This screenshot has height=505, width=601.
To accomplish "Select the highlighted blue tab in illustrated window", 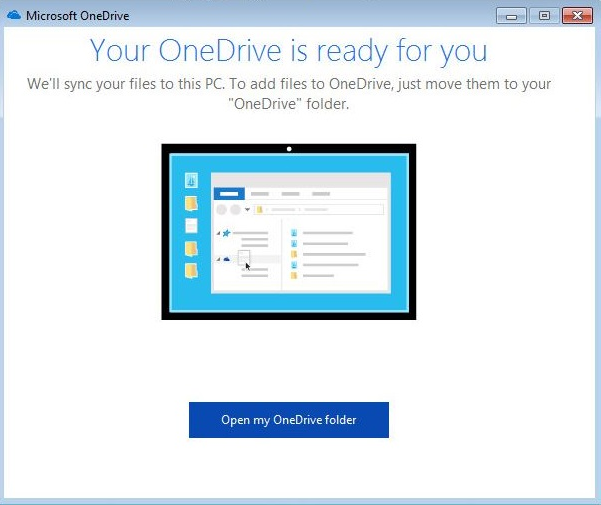I will coord(230,193).
